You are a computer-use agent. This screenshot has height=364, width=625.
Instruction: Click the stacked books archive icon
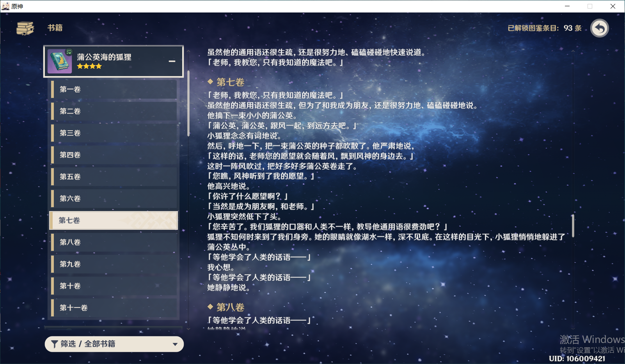point(25,28)
